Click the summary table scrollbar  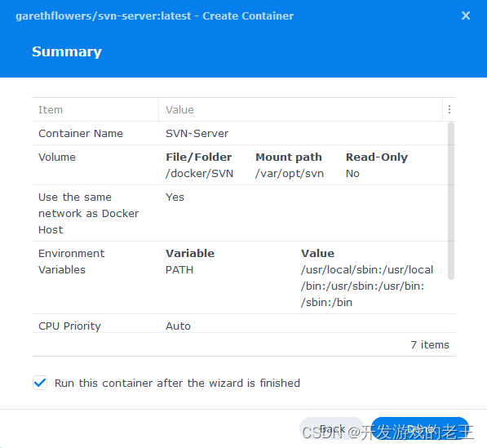(x=451, y=201)
